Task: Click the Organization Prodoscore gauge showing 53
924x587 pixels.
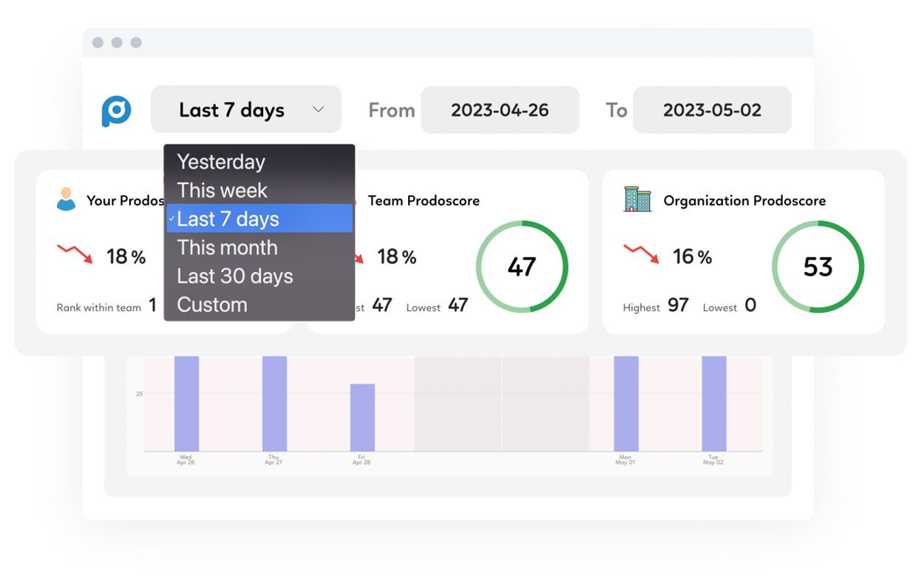Action: tap(818, 267)
